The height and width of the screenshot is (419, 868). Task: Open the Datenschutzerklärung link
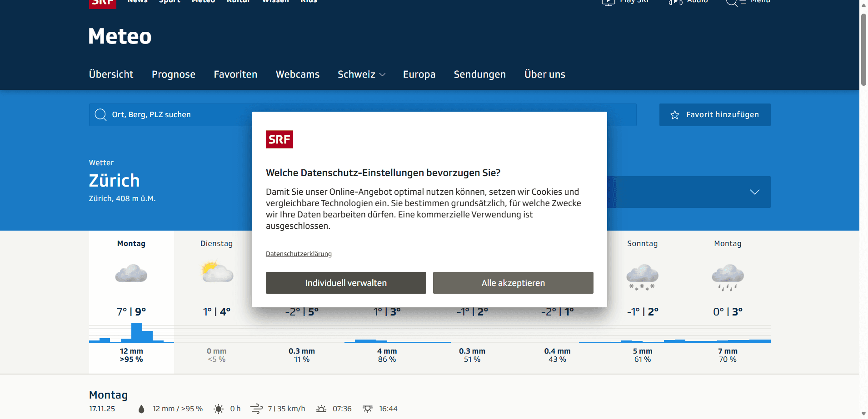(299, 254)
